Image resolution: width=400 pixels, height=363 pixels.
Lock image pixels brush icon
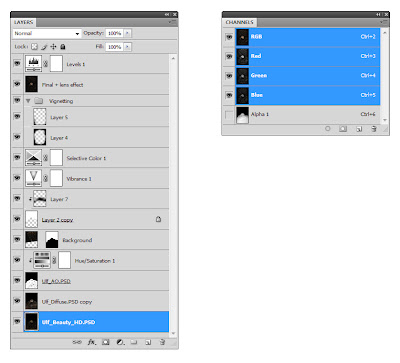pyautogui.click(x=44, y=47)
